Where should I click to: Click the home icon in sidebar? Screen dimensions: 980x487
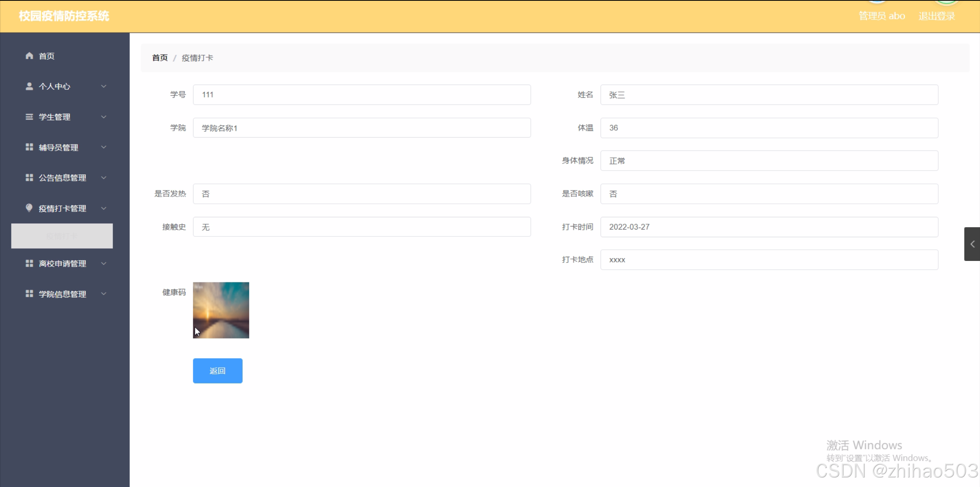[29, 56]
